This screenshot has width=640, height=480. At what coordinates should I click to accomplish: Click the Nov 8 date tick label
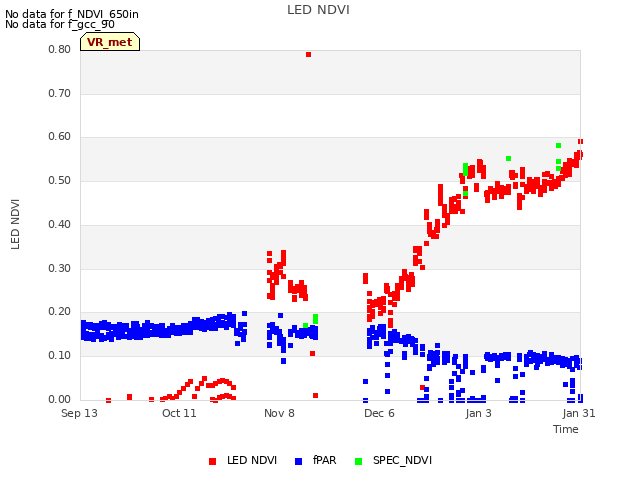(279, 413)
